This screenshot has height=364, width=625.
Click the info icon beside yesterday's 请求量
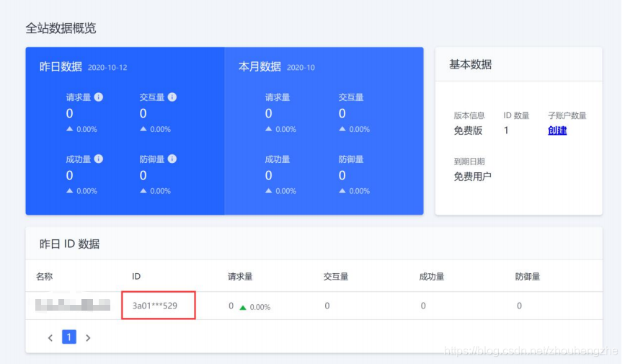tap(99, 97)
